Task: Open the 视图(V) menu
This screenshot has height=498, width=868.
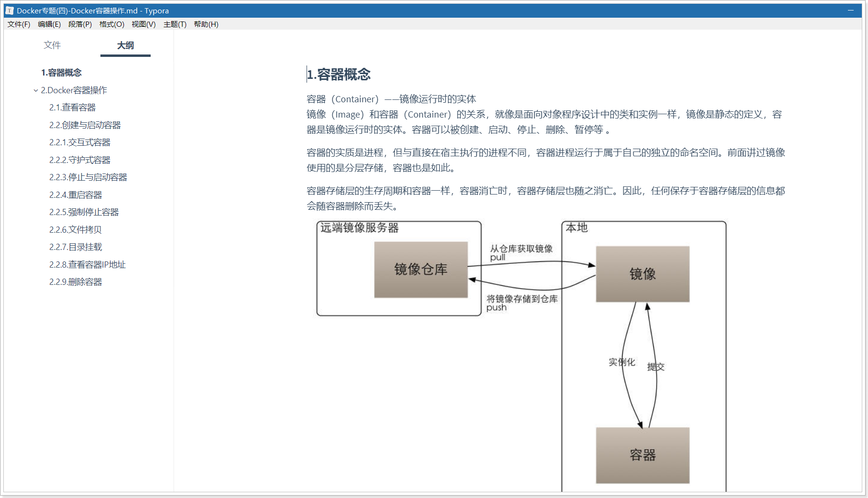Action: tap(143, 24)
